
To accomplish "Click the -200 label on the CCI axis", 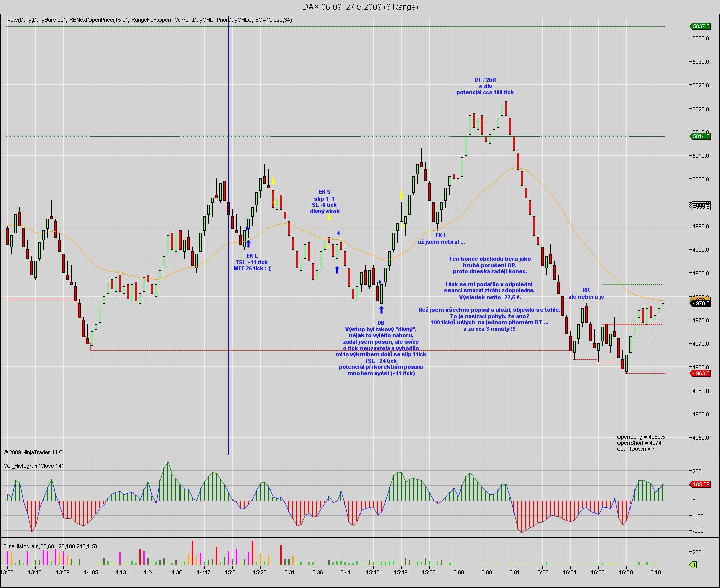I will click(697, 531).
